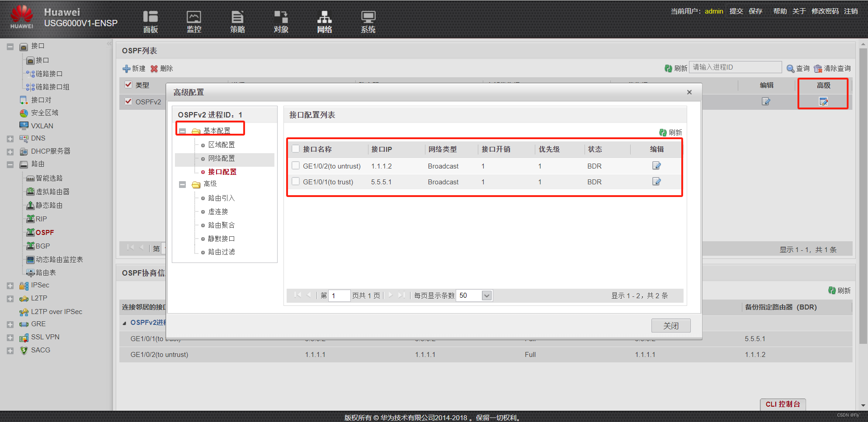Click edit icon for OSPFv2 row
The image size is (868, 422).
766,101
